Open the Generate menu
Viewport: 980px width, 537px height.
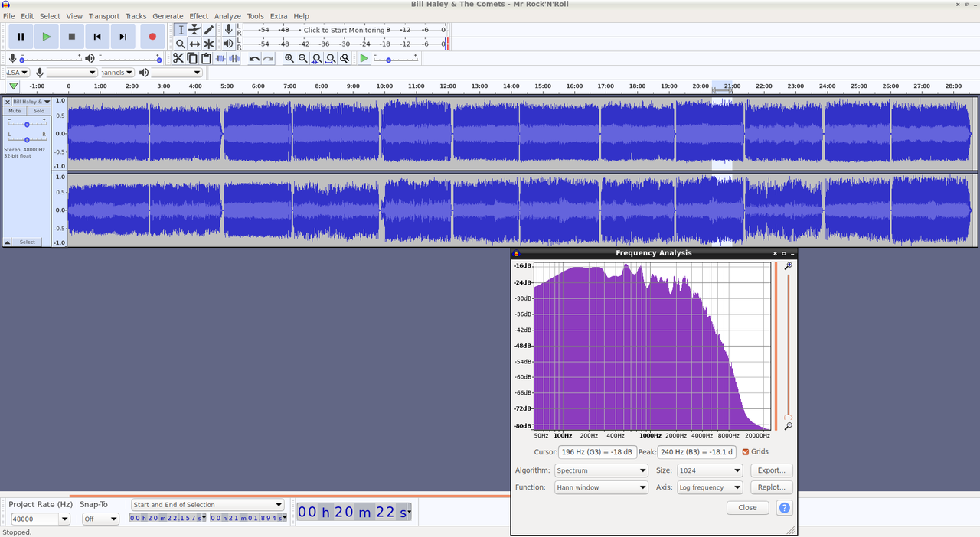tap(168, 16)
